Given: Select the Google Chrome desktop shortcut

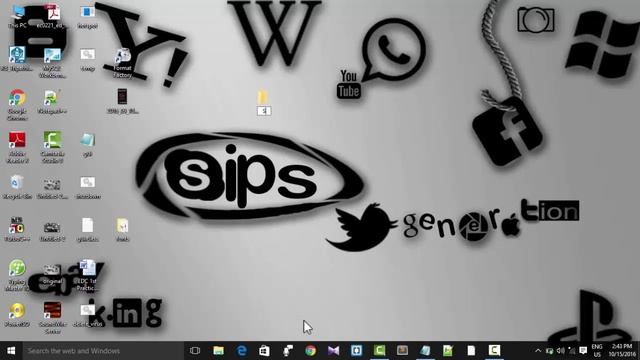Looking at the screenshot, I should point(17,105).
